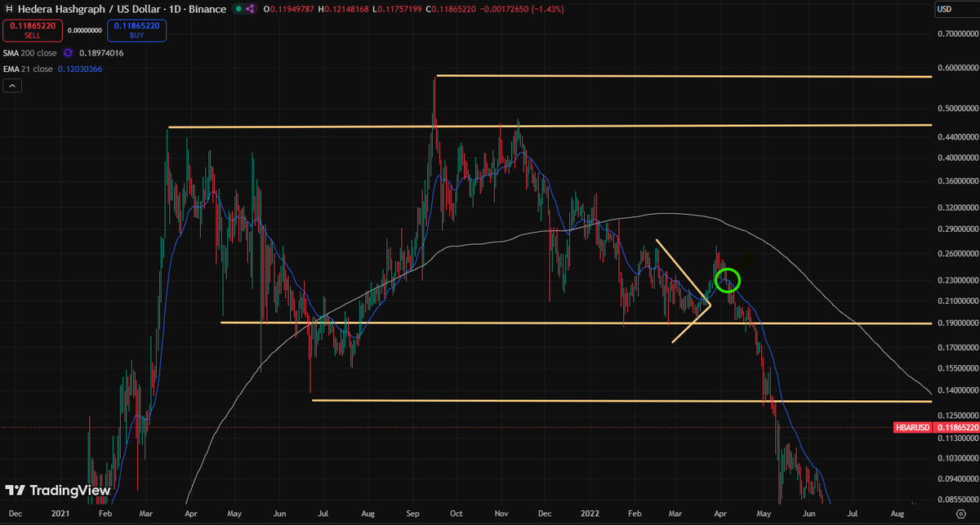Open chart settings hexagon icon
The image size is (980, 525).
click(960, 513)
